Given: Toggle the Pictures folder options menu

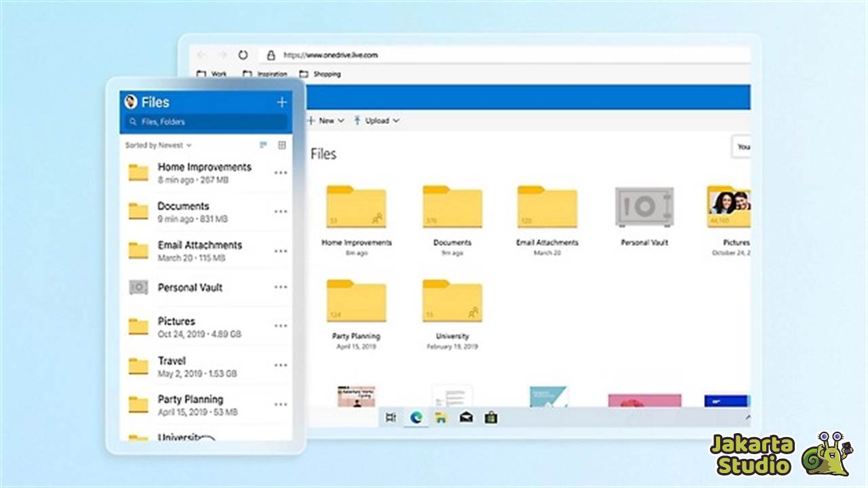Looking at the screenshot, I should 281,326.
